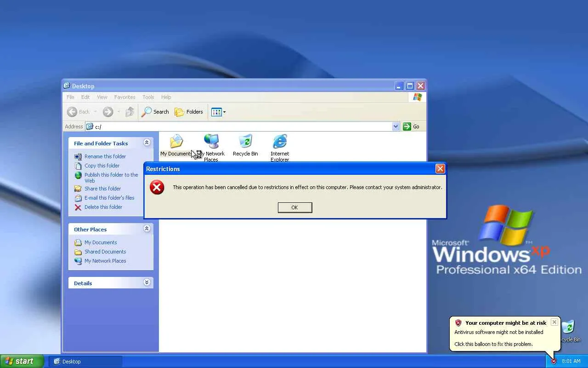Open the Back history dropdown arrow
Viewport: 588px width, 368px height.
[x=95, y=112]
